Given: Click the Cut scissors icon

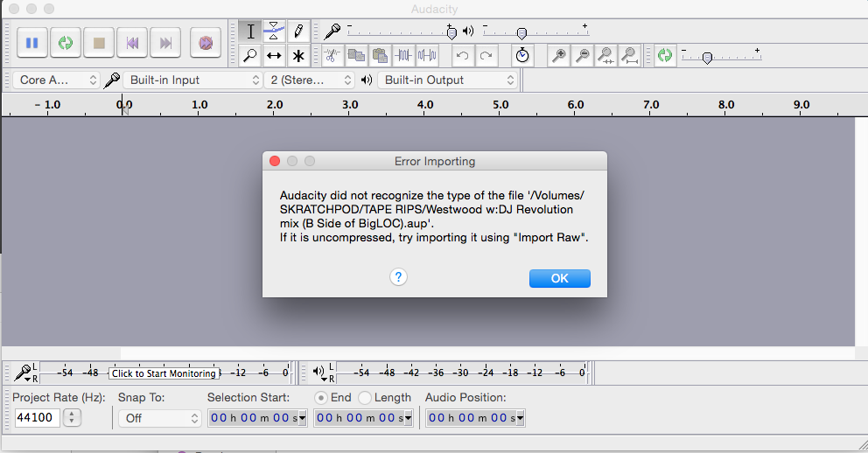Looking at the screenshot, I should point(332,55).
